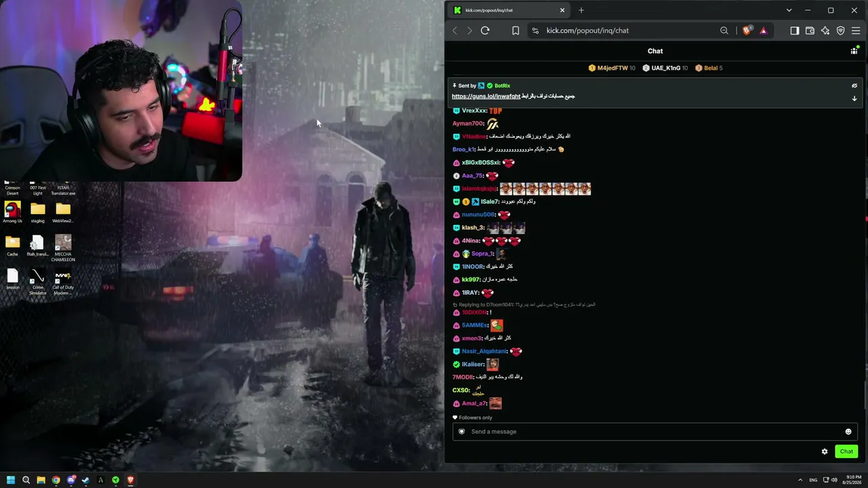Open the emoji picker in chat
The image size is (868, 488).
pos(848,432)
